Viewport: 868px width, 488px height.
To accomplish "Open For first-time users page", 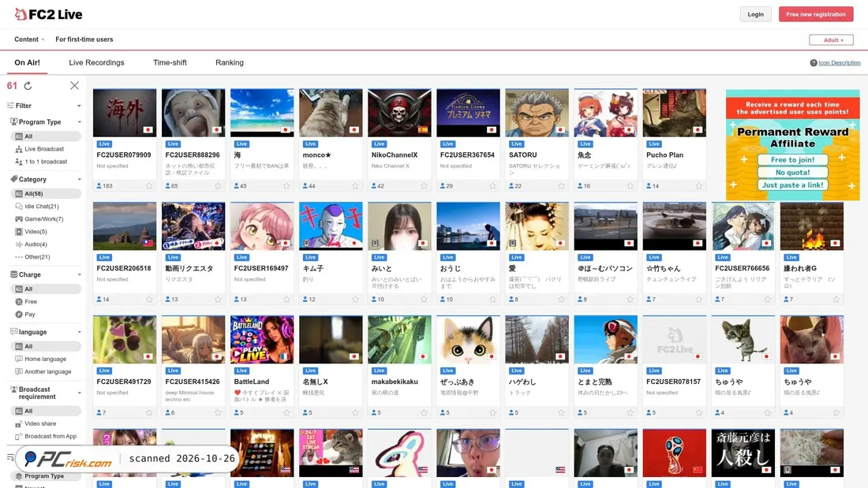I will (84, 39).
